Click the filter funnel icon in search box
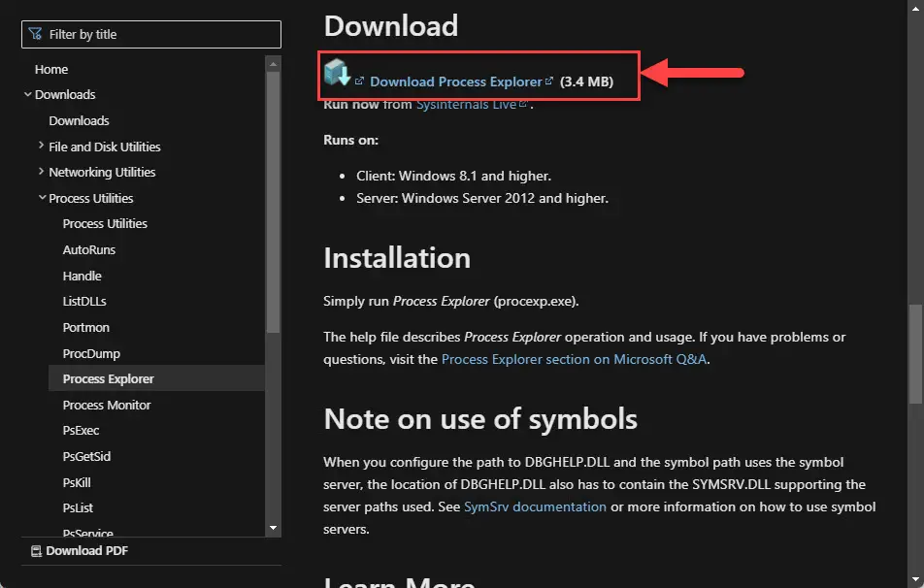This screenshot has height=588, width=924. point(37,34)
